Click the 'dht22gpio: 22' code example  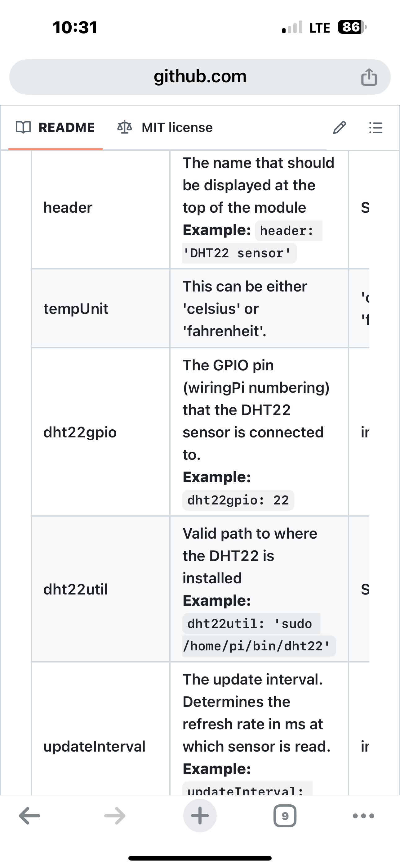[x=238, y=500]
